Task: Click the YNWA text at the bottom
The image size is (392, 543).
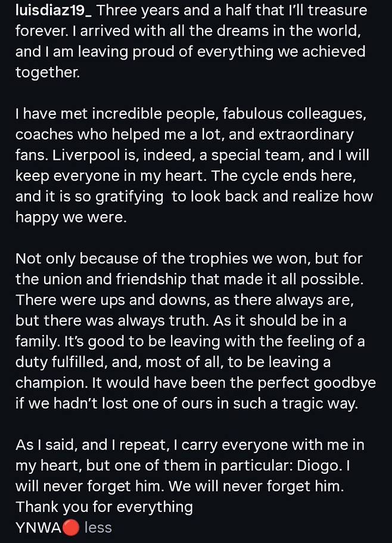Action: tap(39, 528)
